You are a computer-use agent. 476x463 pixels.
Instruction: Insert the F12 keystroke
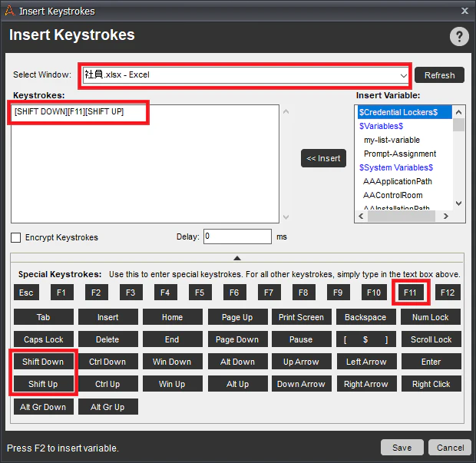pos(448,293)
